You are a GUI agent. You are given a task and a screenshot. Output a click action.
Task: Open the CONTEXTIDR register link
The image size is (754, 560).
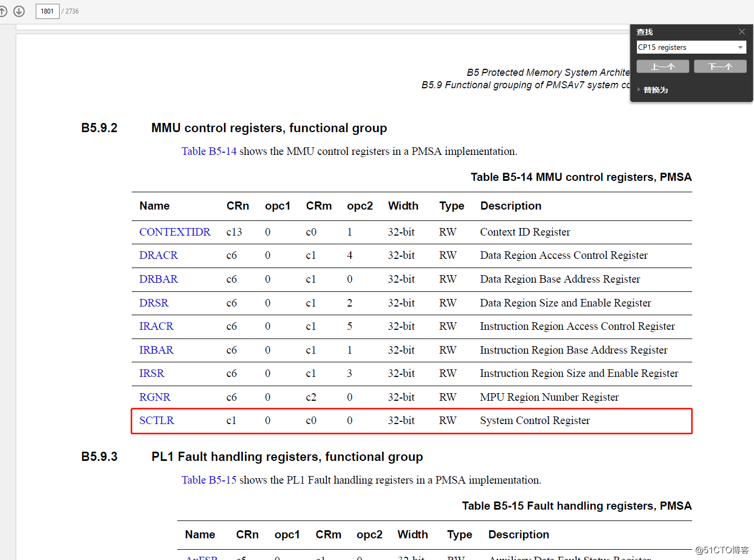coord(175,232)
